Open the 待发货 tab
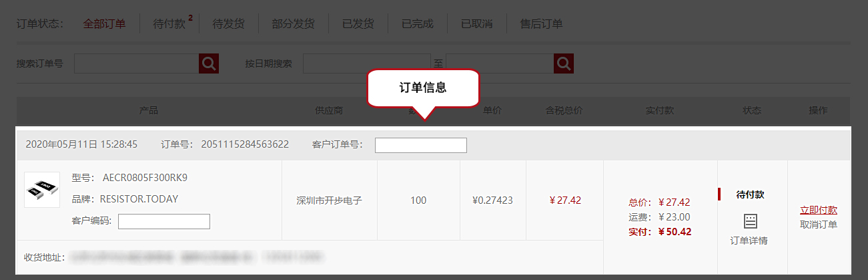 (x=228, y=24)
